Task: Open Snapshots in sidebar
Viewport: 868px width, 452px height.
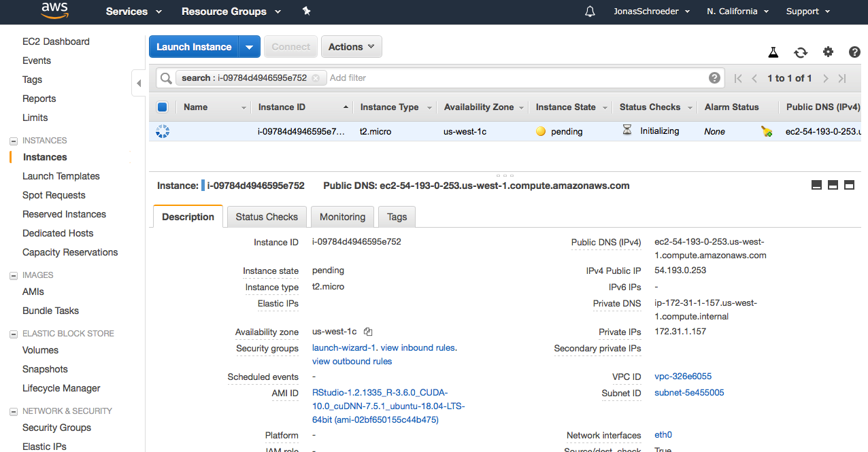Action: point(45,369)
